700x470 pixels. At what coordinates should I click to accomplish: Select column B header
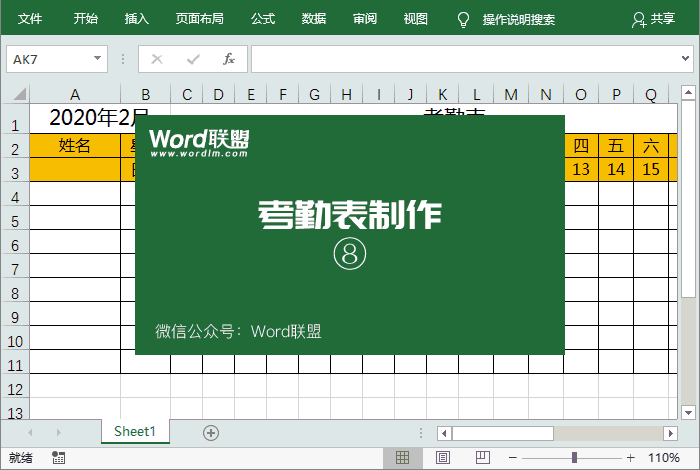(146, 95)
